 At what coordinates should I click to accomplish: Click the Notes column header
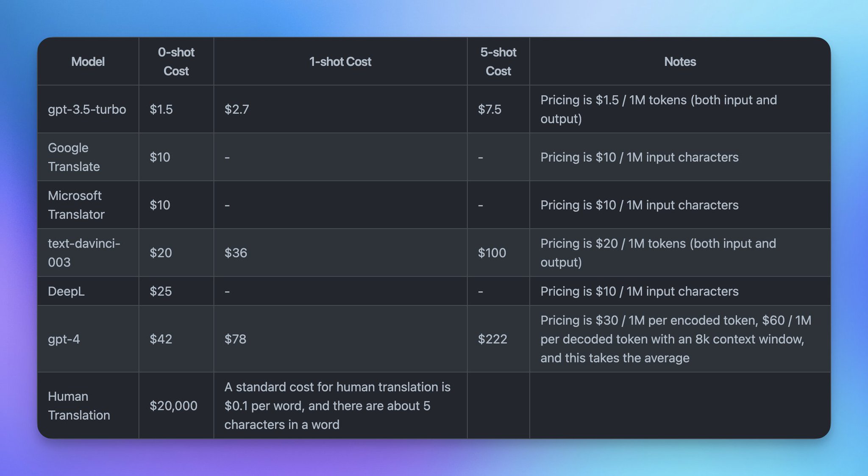(x=680, y=62)
